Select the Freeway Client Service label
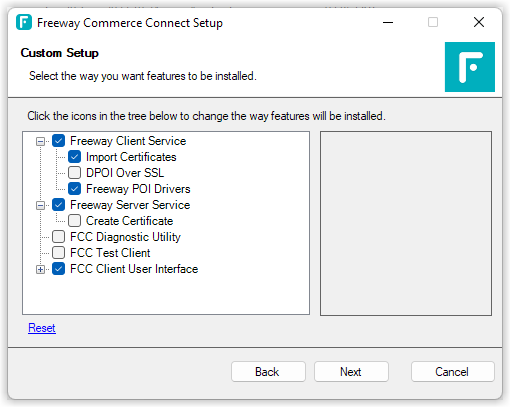511x408 pixels. coord(128,141)
